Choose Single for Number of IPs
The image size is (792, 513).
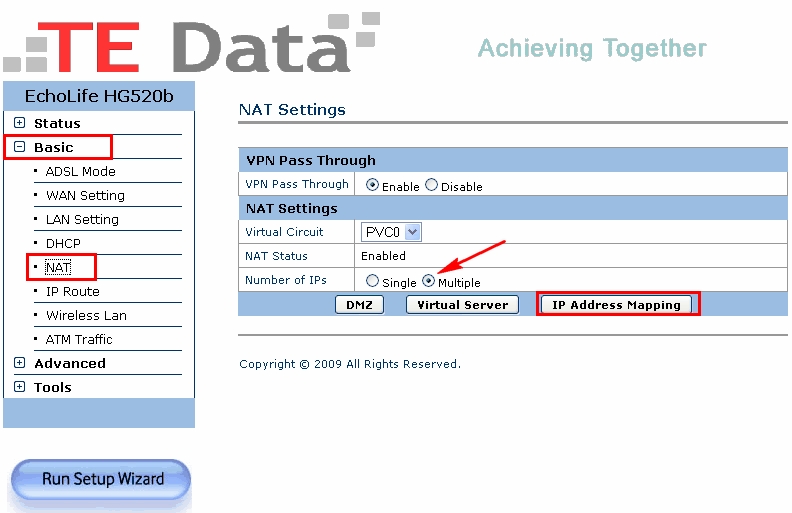[x=372, y=282]
